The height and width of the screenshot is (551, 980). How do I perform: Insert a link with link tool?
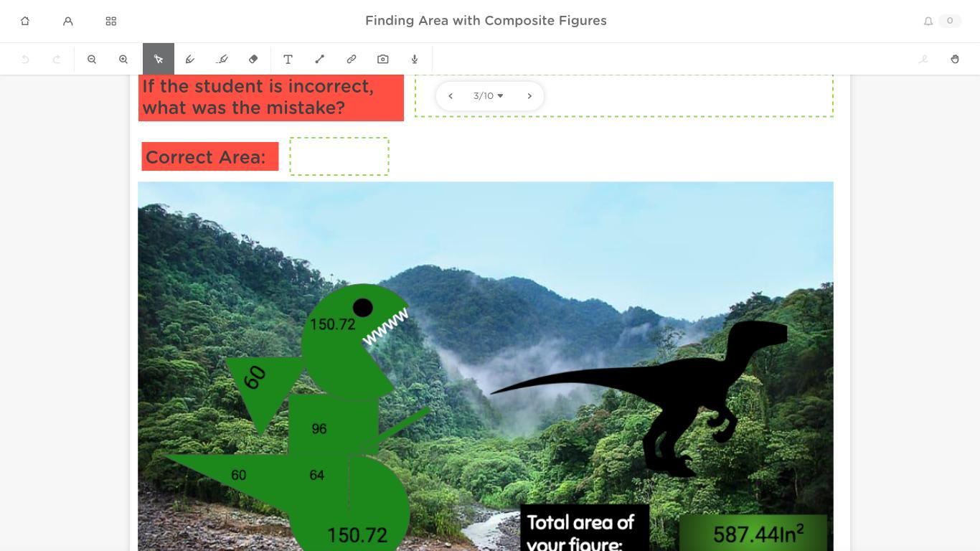(x=352, y=60)
